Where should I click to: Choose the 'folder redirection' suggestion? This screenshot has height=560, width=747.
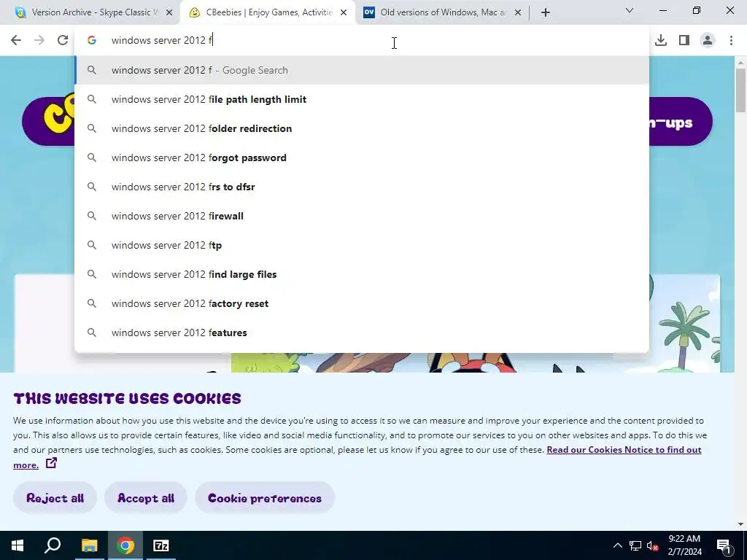tap(362, 128)
